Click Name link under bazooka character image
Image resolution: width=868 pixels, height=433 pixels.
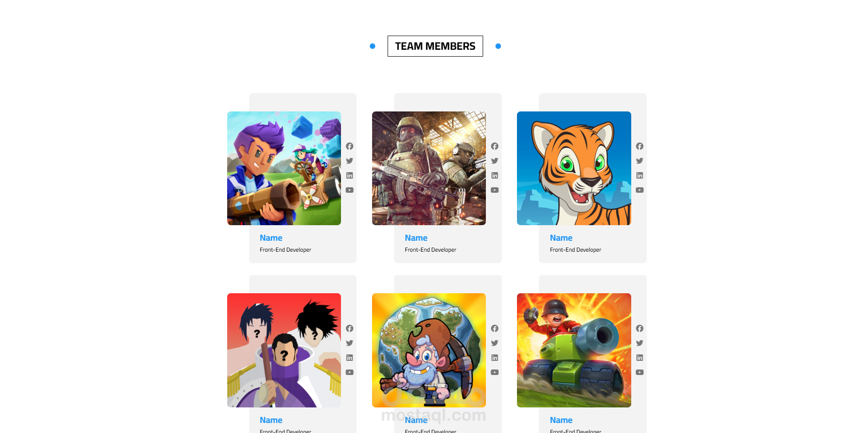(x=271, y=238)
